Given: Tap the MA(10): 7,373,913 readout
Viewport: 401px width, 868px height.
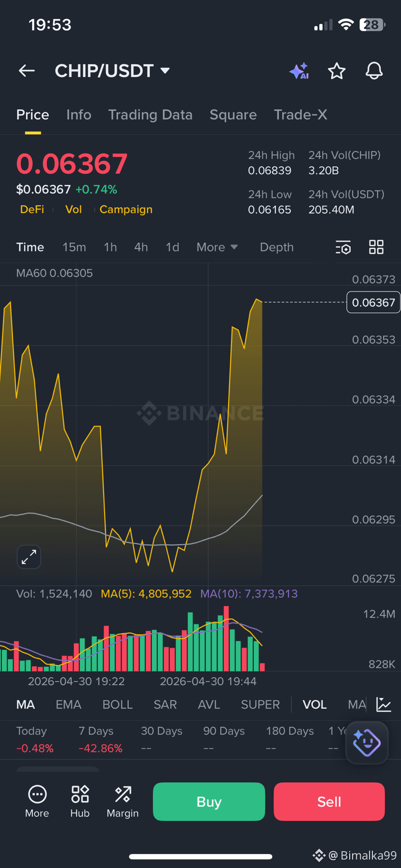Looking at the screenshot, I should point(249,594).
